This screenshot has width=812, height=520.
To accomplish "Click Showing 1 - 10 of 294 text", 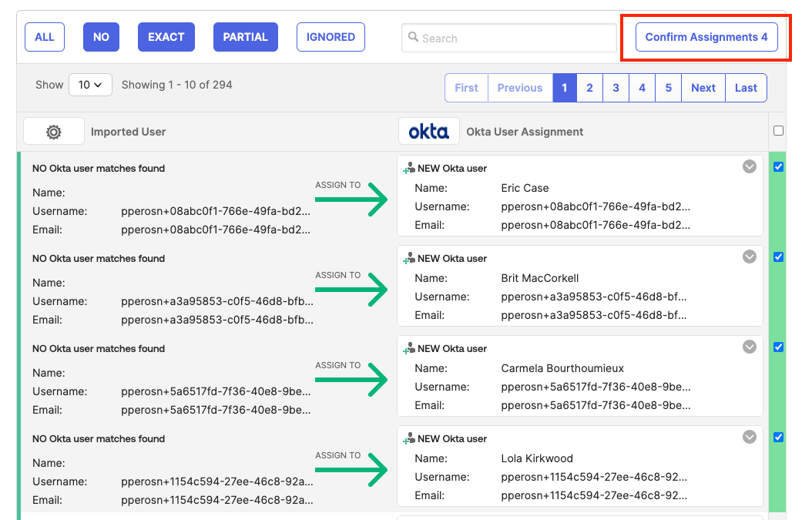I will 176,85.
